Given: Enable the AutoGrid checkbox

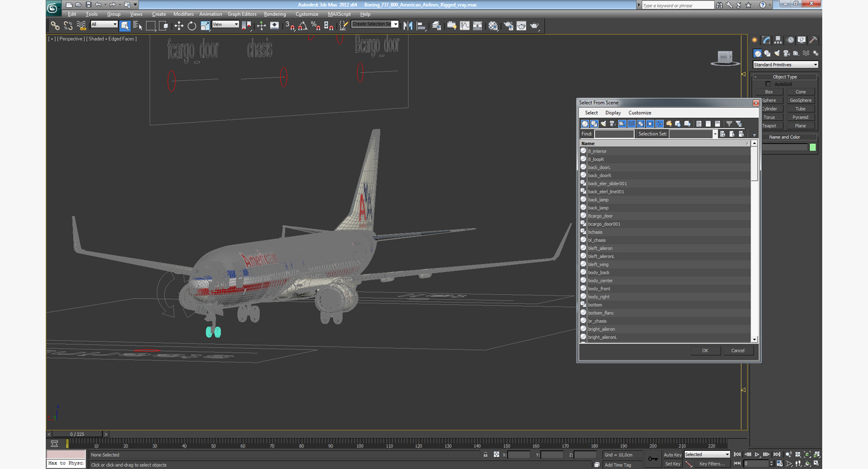Looking at the screenshot, I should [x=768, y=84].
